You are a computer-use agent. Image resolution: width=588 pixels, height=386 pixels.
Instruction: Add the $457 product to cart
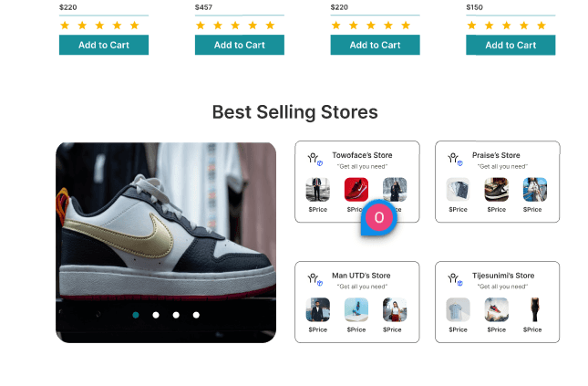pos(240,45)
